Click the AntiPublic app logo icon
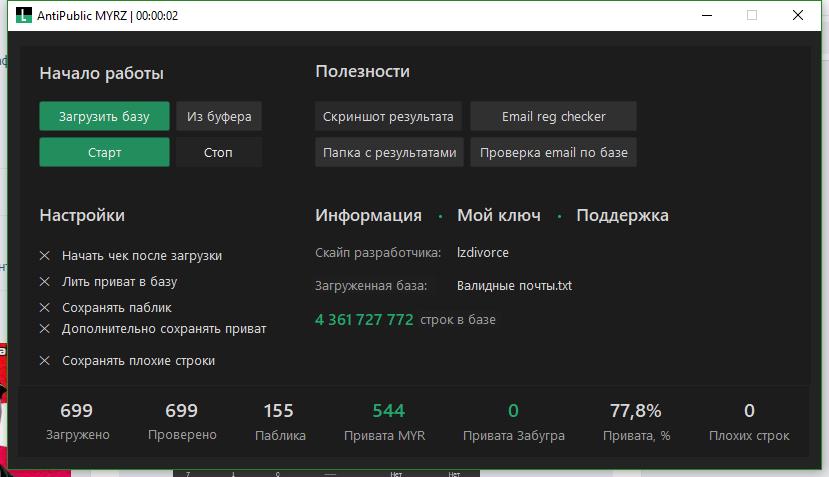Viewport: 829px width, 477px height. 23,16
